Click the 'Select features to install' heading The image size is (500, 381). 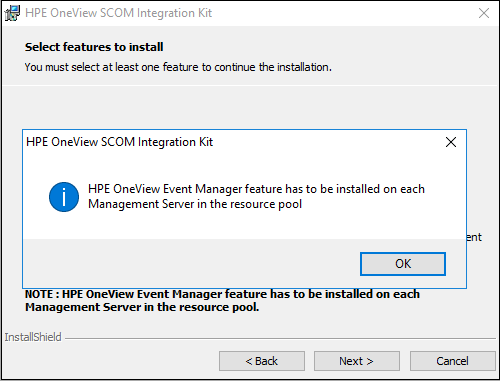(x=94, y=47)
